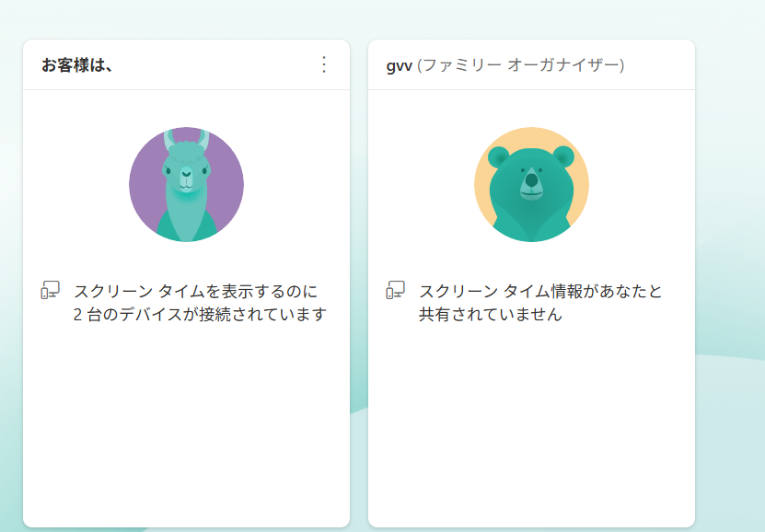Click the empty area of gvv's card
This screenshot has width=765, height=532.
tap(530, 433)
